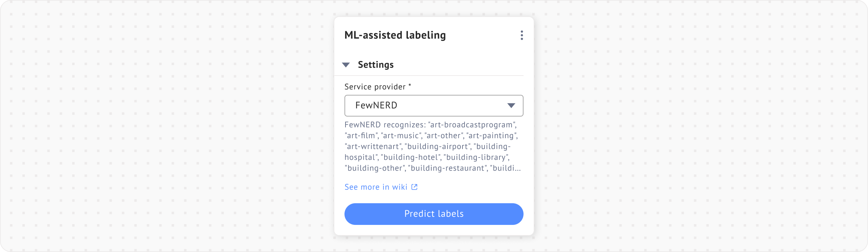Open panel actions via the vertical dots icon
Viewport: 868px width, 252px height.
coord(521,35)
